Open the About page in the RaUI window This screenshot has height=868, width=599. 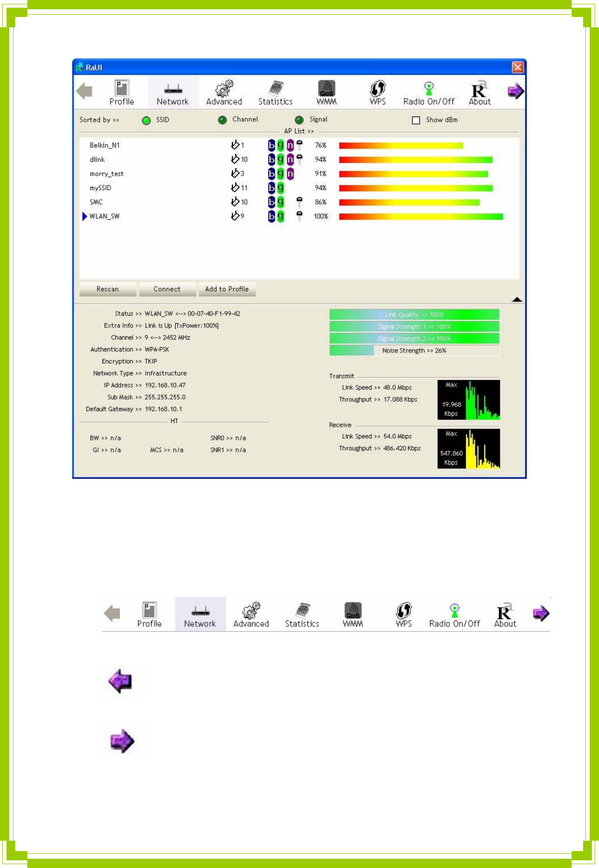pos(480,92)
